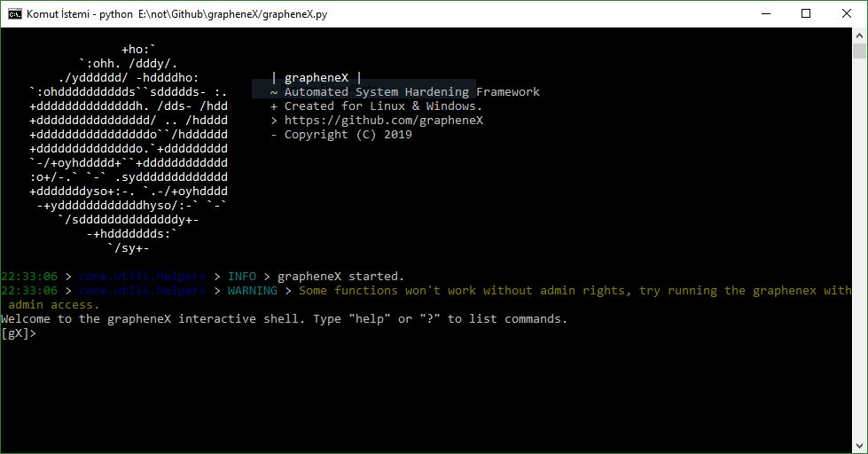
Task: Click core.utils.helpers on the WARNING line
Action: [x=142, y=291]
